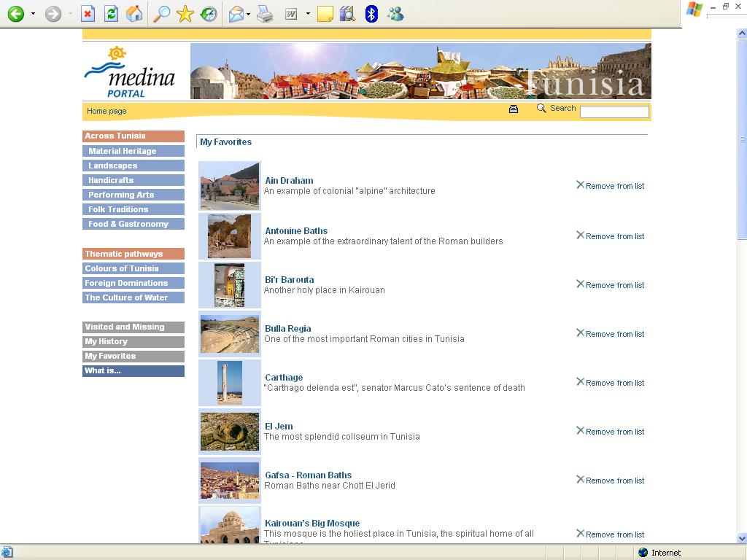Click the X icon for Ain Draham

point(580,184)
